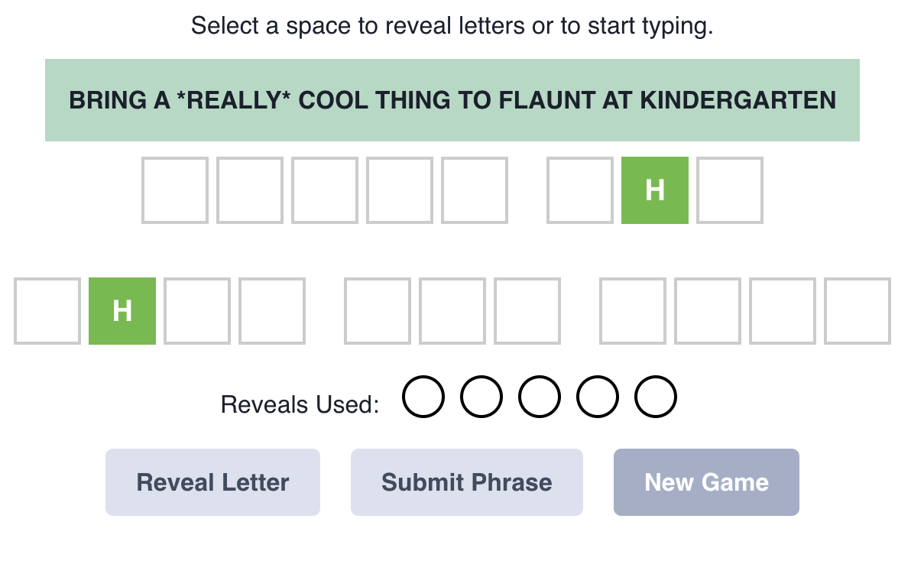Image resolution: width=924 pixels, height=561 pixels.
Task: Select the second Reveals Used circle
Action: click(481, 397)
